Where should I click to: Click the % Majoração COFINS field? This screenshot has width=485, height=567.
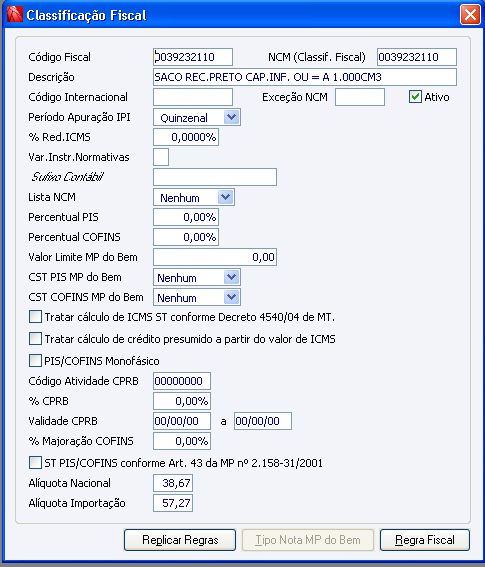[x=182, y=441]
